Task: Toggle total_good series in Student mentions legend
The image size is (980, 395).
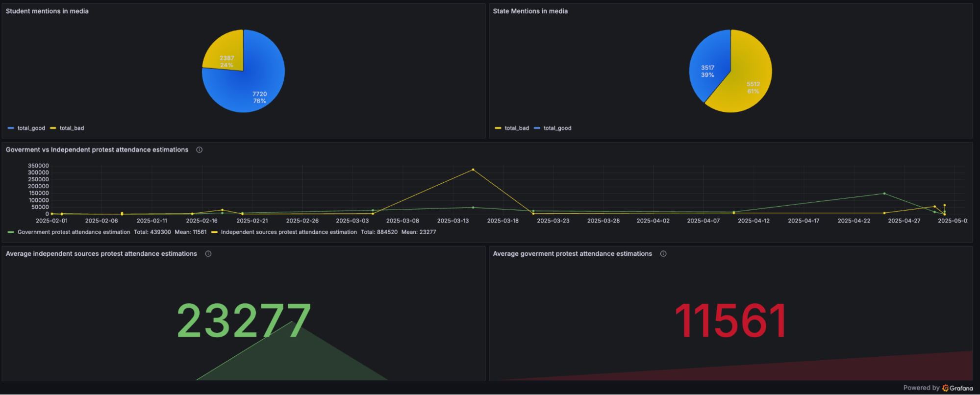Action: click(x=31, y=128)
